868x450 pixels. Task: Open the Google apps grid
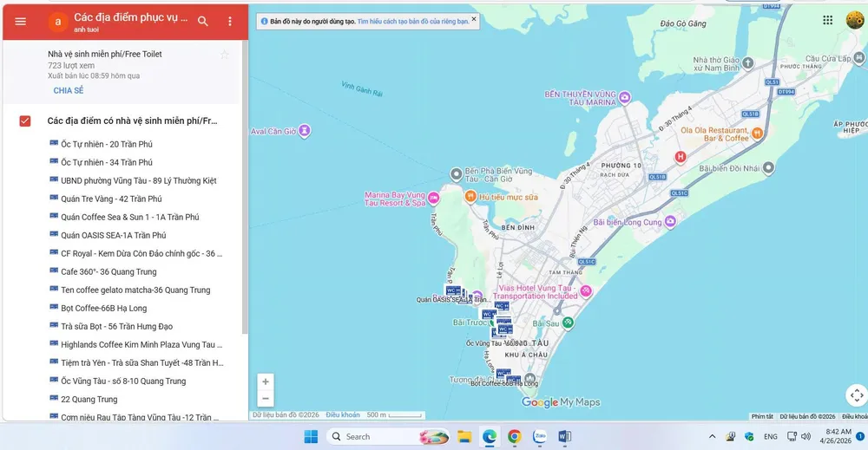(828, 20)
